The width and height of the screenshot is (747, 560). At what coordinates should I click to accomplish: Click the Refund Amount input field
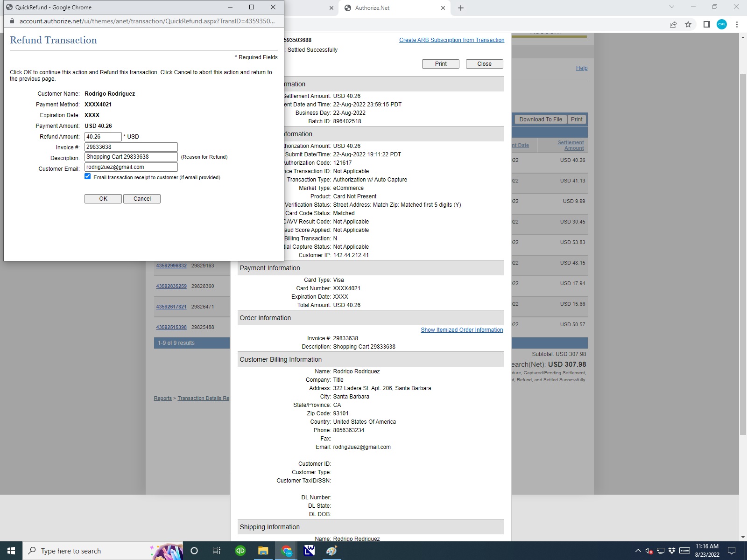tap(103, 137)
